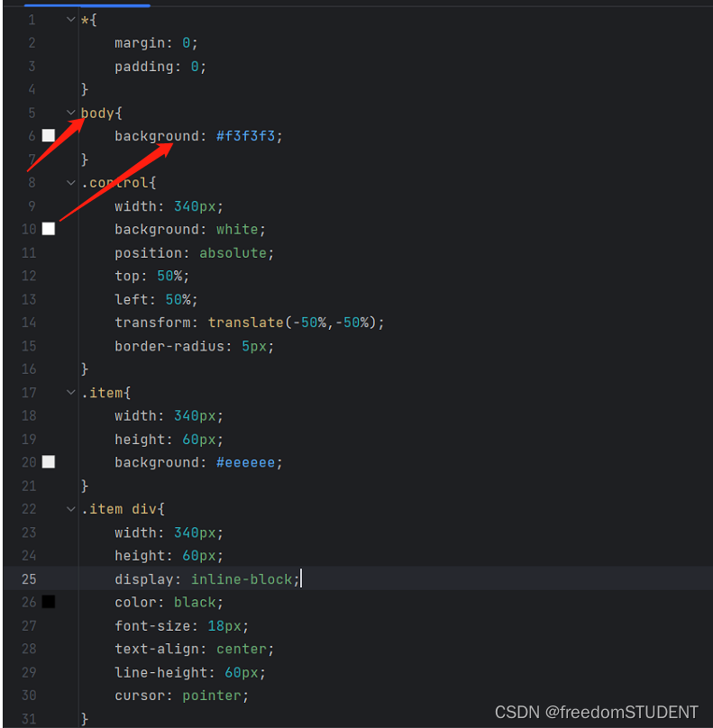Image resolution: width=713 pixels, height=728 pixels.
Task: Place cursor on the #f3f3f3 hex value
Action: tap(250, 137)
